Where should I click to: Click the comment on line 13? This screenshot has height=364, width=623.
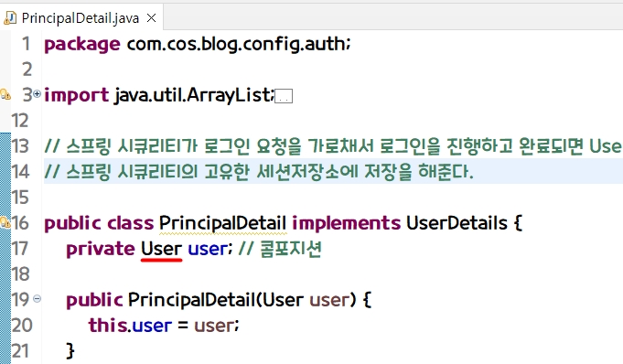click(x=333, y=146)
